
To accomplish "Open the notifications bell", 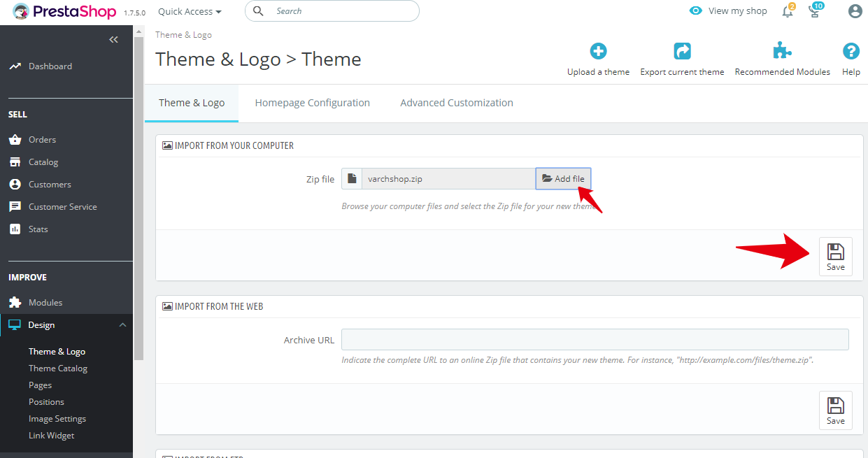I will [x=788, y=10].
